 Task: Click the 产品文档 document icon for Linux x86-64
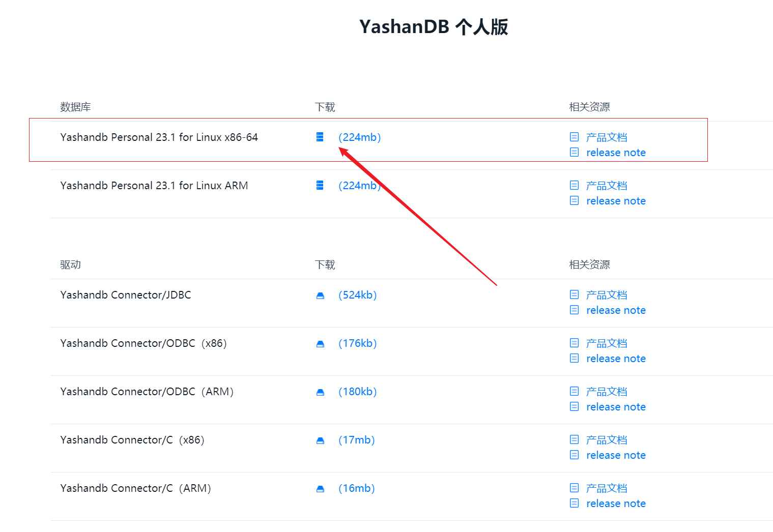pyautogui.click(x=574, y=137)
